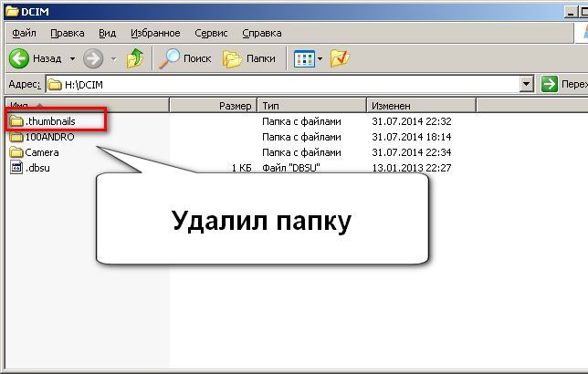Expand the address bar dropdown
The height and width of the screenshot is (374, 588).
526,84
